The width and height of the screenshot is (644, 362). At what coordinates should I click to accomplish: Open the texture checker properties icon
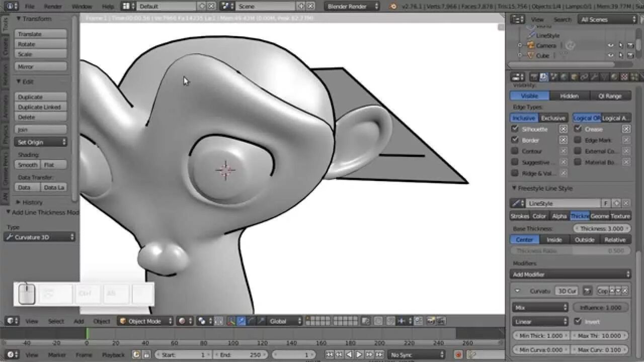[624, 77]
